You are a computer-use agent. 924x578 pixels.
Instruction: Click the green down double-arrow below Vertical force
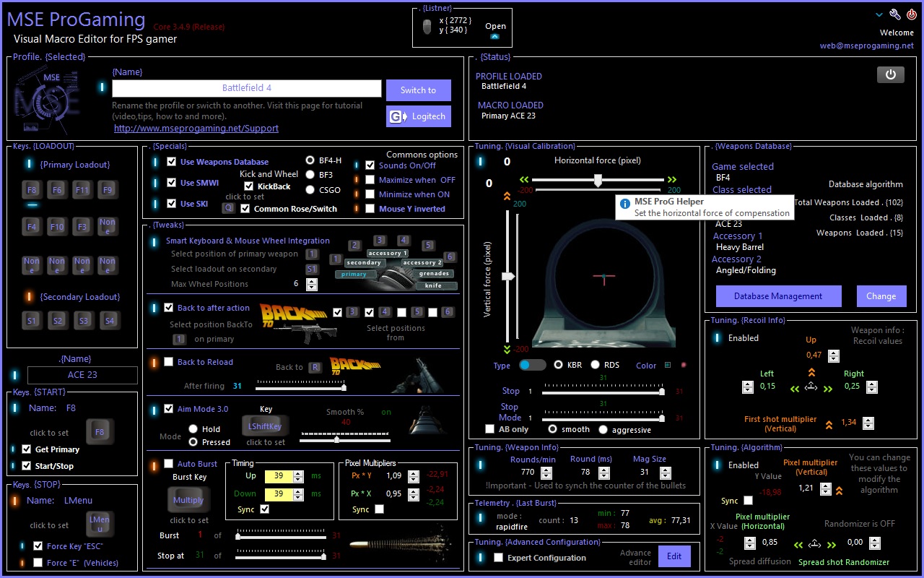tap(507, 348)
